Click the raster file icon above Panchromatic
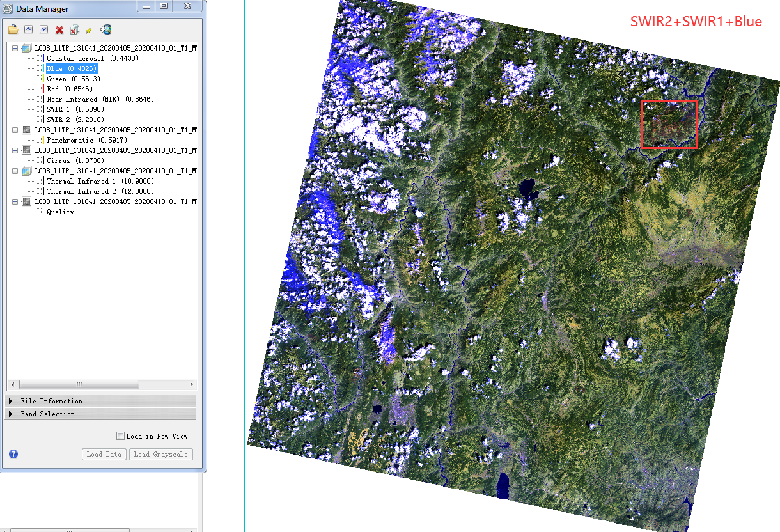Viewport: 780px width, 532px height. pyautogui.click(x=27, y=130)
